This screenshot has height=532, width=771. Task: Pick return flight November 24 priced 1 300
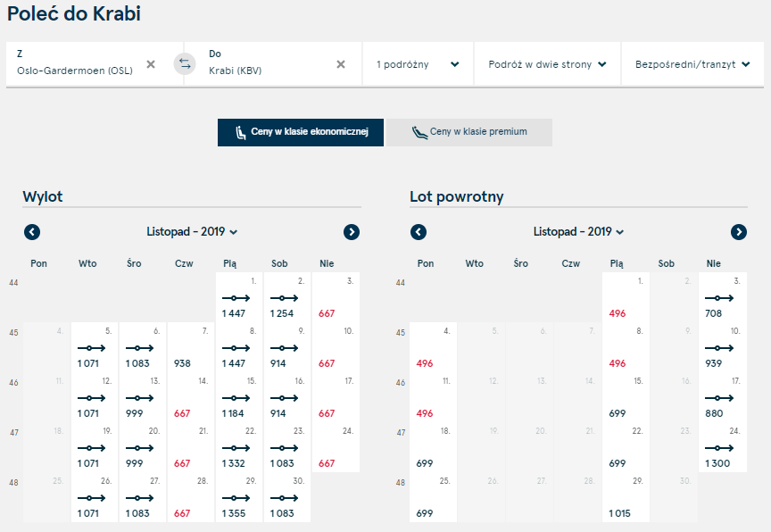click(723, 447)
